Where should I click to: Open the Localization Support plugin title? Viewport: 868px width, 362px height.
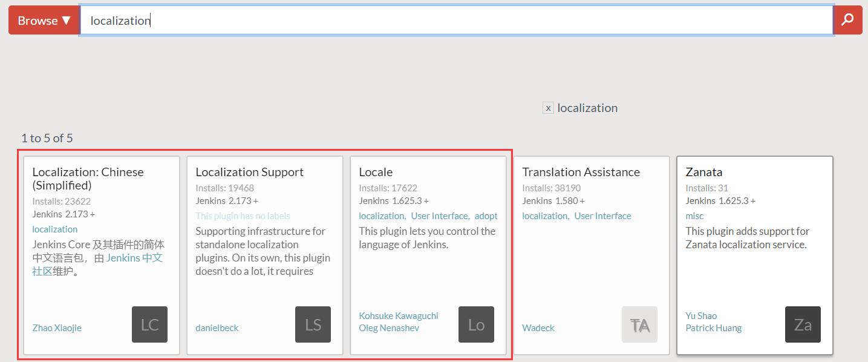coord(249,172)
